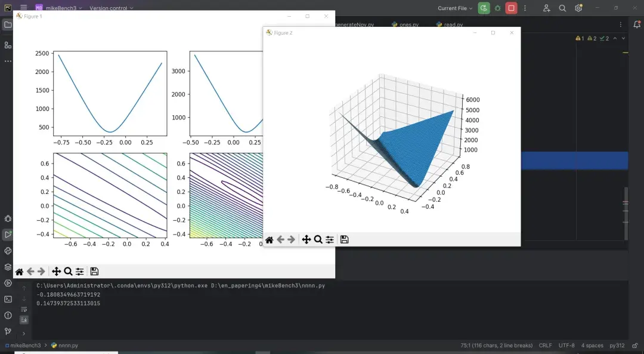Open the Structure tool window icon

coord(8,45)
